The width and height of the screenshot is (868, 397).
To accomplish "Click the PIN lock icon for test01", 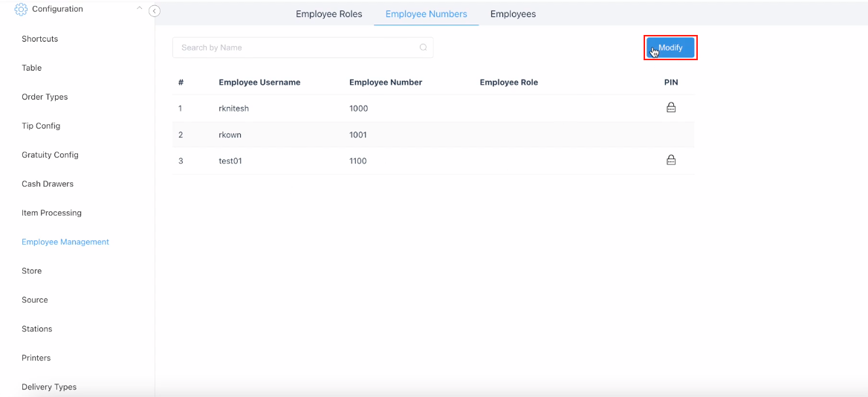I will (x=670, y=160).
